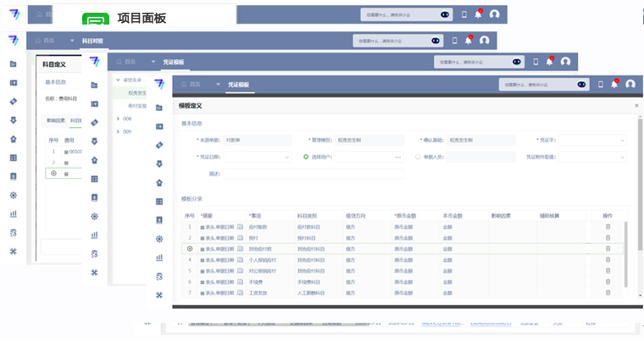Expand the 008 tree node
644x339 pixels.
[x=118, y=119]
